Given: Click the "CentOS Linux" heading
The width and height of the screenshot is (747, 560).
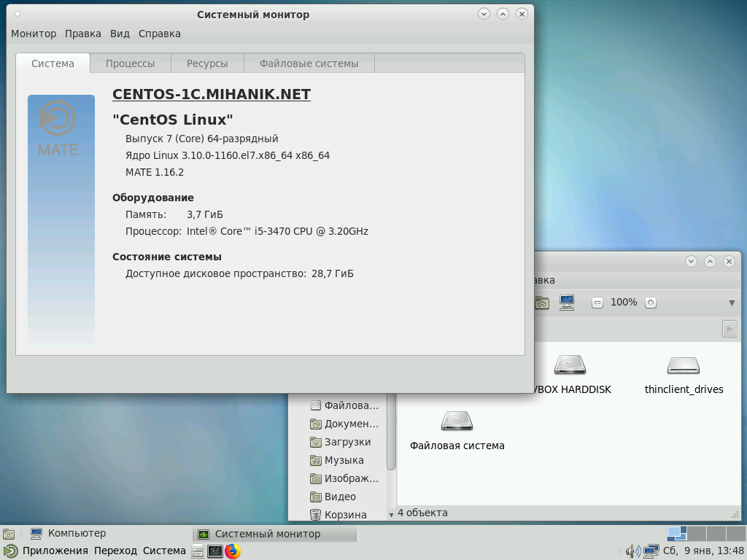Looking at the screenshot, I should click(172, 120).
